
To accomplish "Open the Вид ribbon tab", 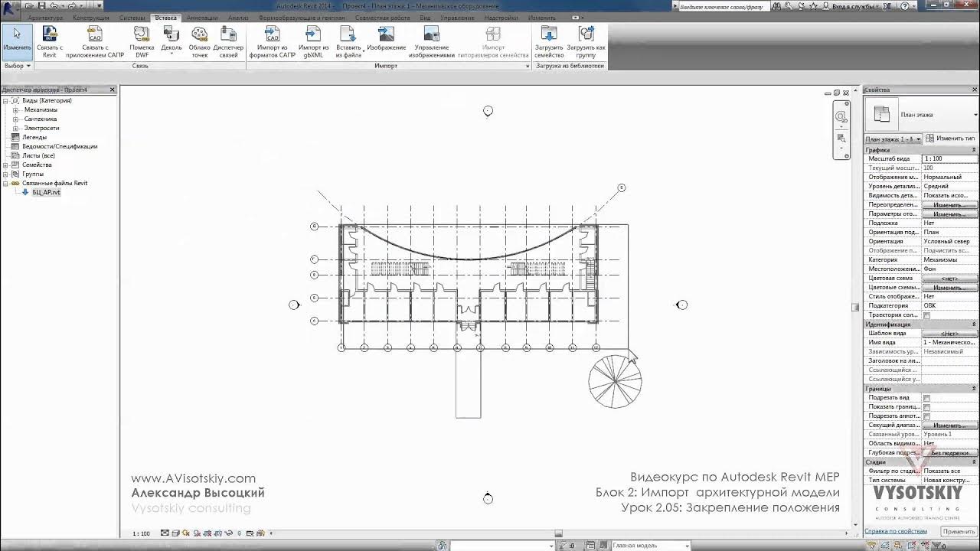I will pyautogui.click(x=425, y=18).
